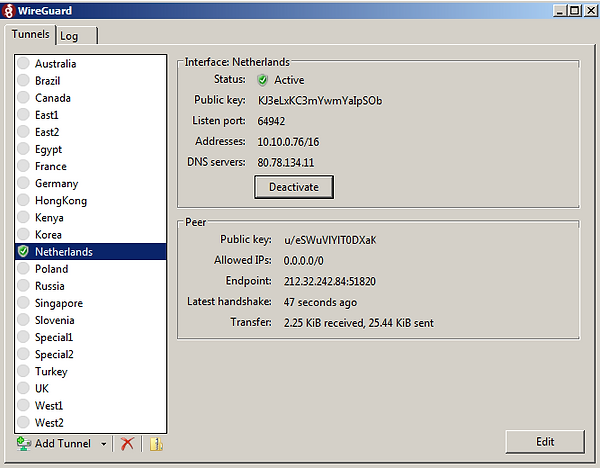Open the Add Tunnel dropdown arrow
The height and width of the screenshot is (468, 600).
(103, 444)
